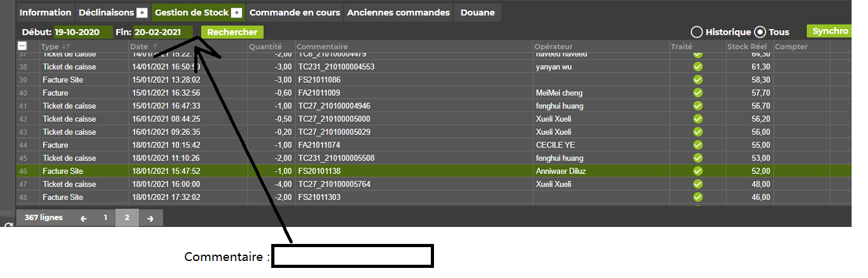Go to next page with right arrow

[x=150, y=218]
